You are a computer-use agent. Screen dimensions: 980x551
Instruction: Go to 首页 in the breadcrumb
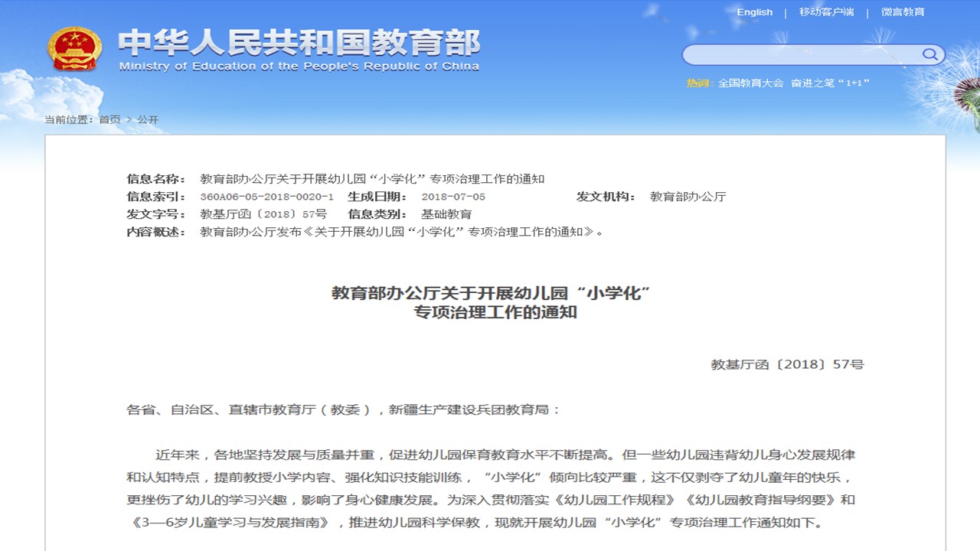point(109,120)
